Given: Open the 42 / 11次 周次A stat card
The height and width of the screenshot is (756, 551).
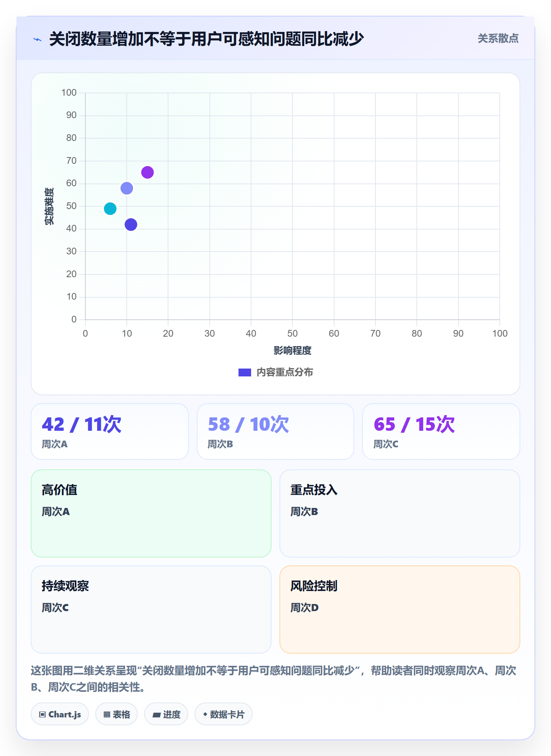Looking at the screenshot, I should (x=110, y=432).
